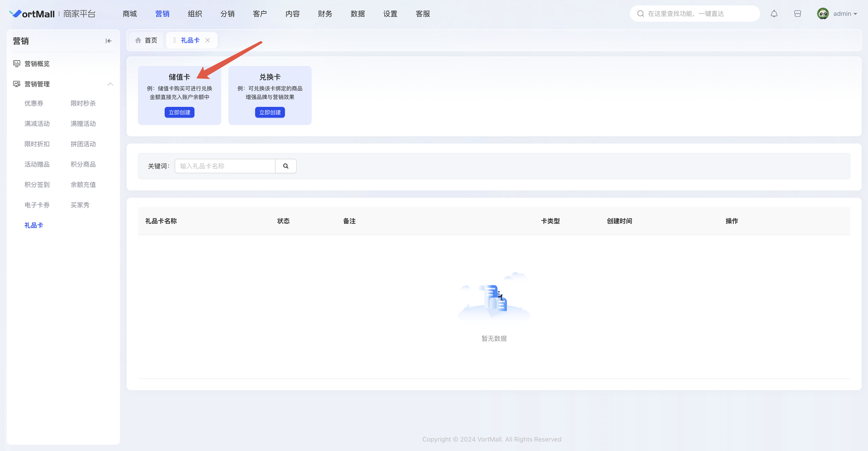Open the 财务 top menu

point(325,14)
